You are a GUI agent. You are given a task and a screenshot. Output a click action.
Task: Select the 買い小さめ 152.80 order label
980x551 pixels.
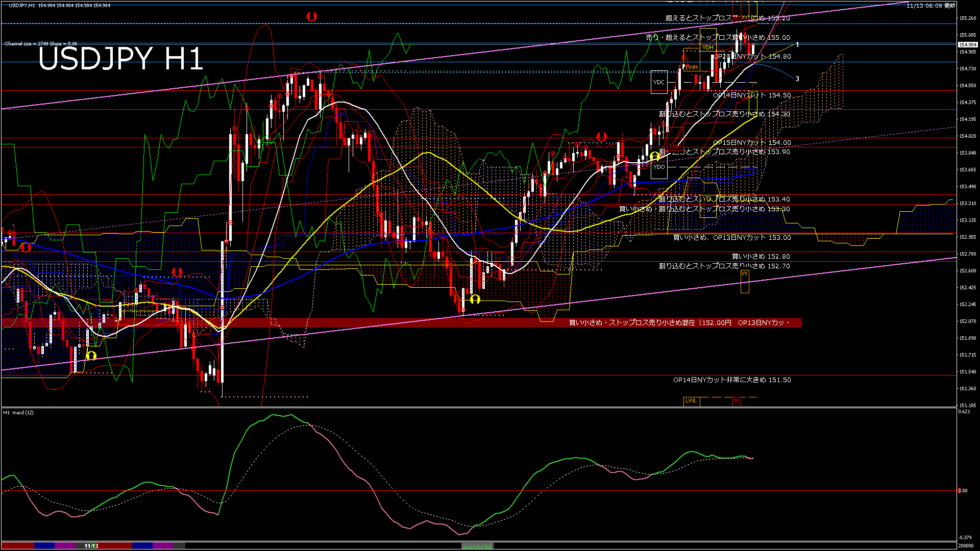[x=761, y=257]
